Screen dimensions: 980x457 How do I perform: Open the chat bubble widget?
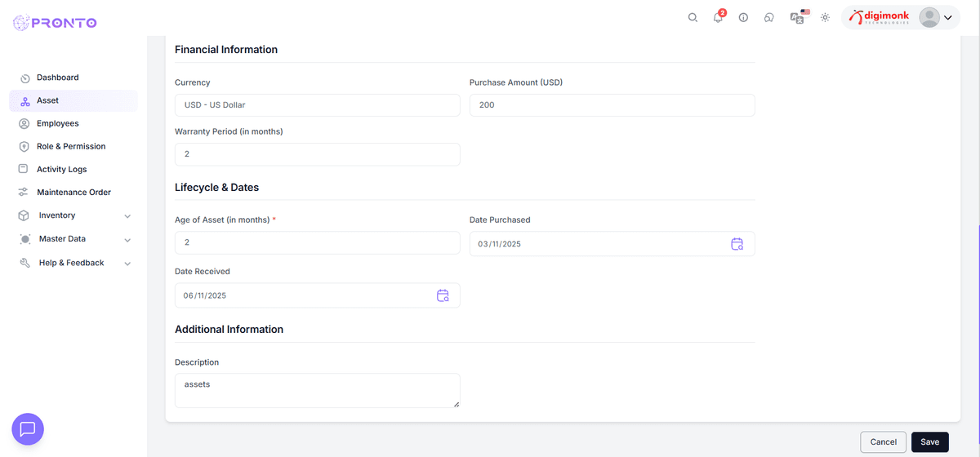pyautogui.click(x=28, y=428)
